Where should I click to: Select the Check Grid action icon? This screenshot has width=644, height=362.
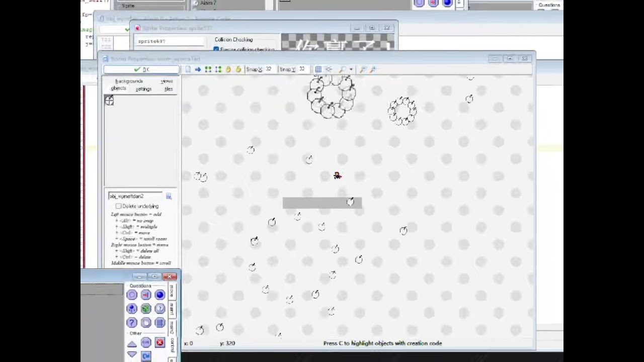(160, 323)
